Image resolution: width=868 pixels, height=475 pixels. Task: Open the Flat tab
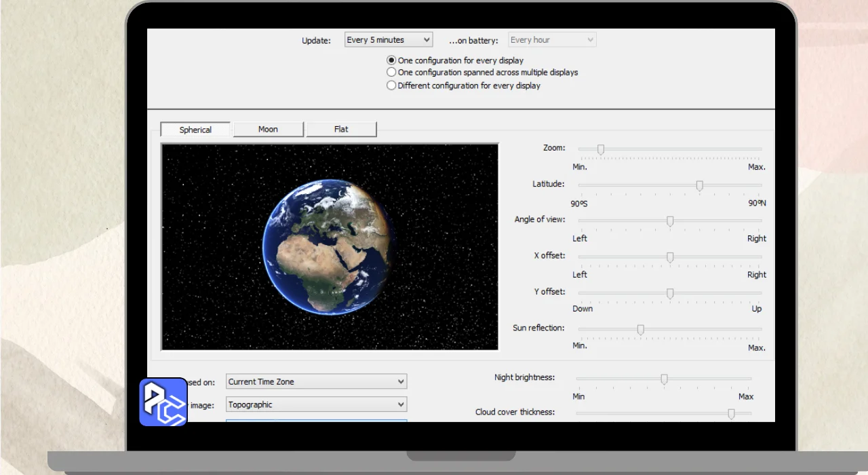pyautogui.click(x=341, y=130)
